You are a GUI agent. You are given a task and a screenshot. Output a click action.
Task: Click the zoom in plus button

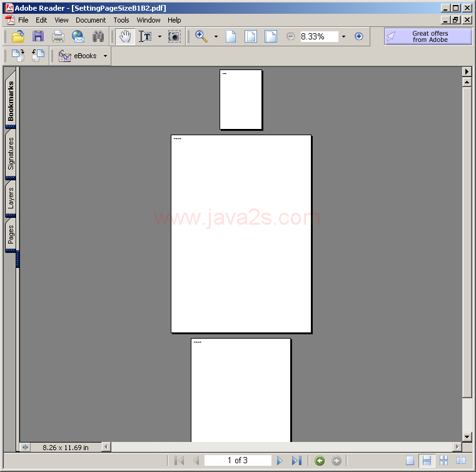359,36
